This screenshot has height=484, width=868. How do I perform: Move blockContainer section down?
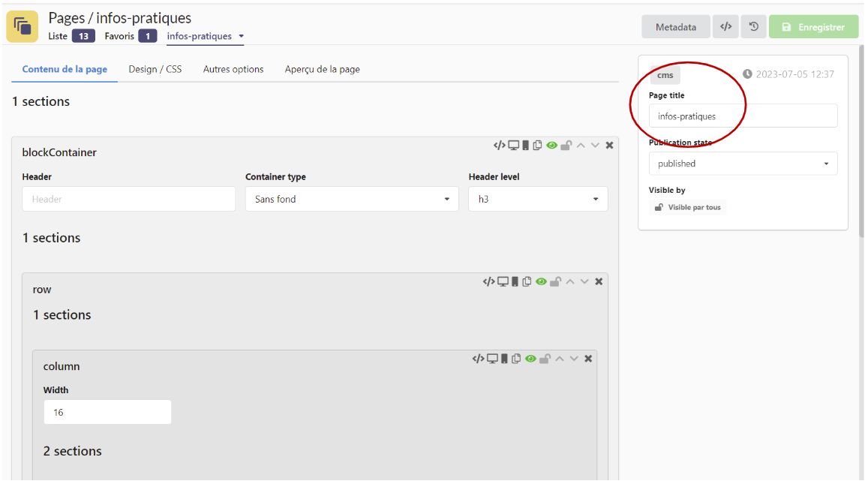(x=595, y=146)
